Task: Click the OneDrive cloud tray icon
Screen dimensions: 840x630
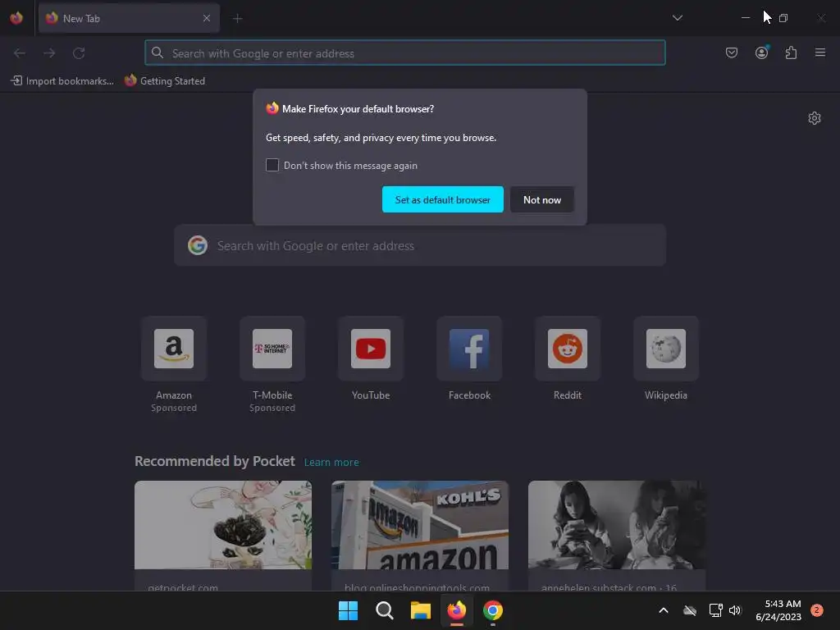Action: [690, 610]
